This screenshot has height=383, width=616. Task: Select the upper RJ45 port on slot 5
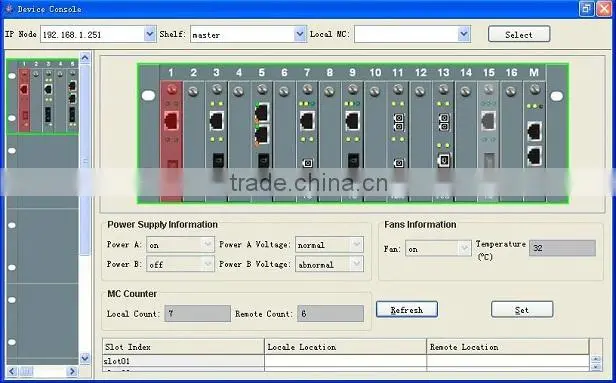[x=262, y=113]
